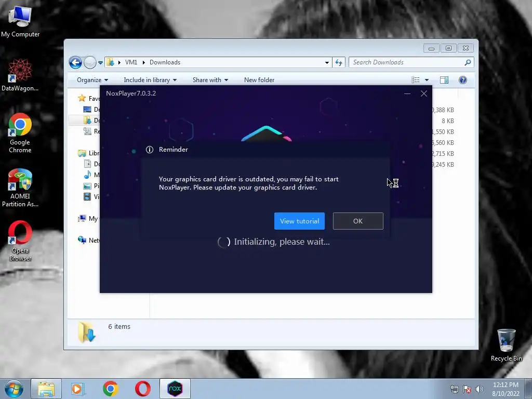The height and width of the screenshot is (399, 532).
Task: Open the network tray icon
Action: point(454,390)
